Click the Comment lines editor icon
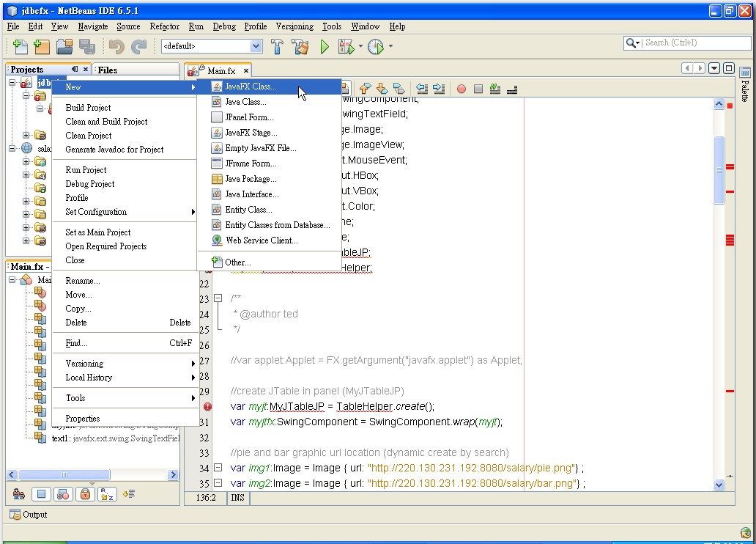This screenshot has width=756, height=544. coord(496,88)
